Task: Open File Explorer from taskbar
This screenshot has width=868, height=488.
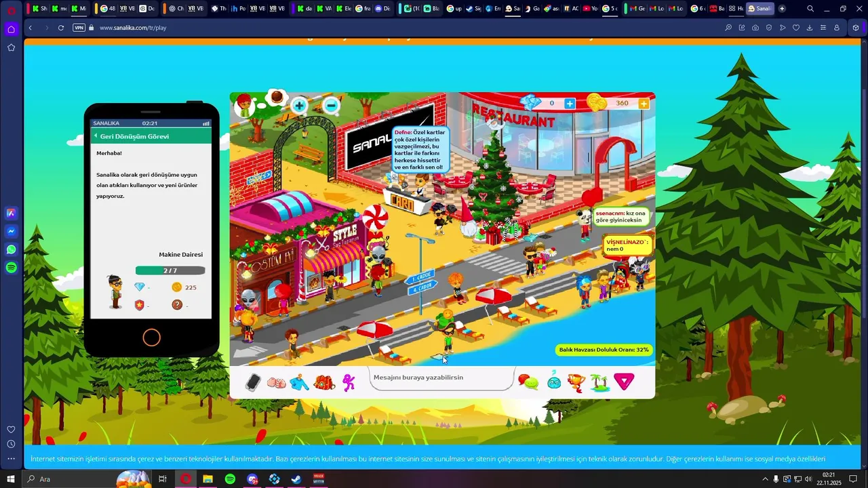Action: 208,479
